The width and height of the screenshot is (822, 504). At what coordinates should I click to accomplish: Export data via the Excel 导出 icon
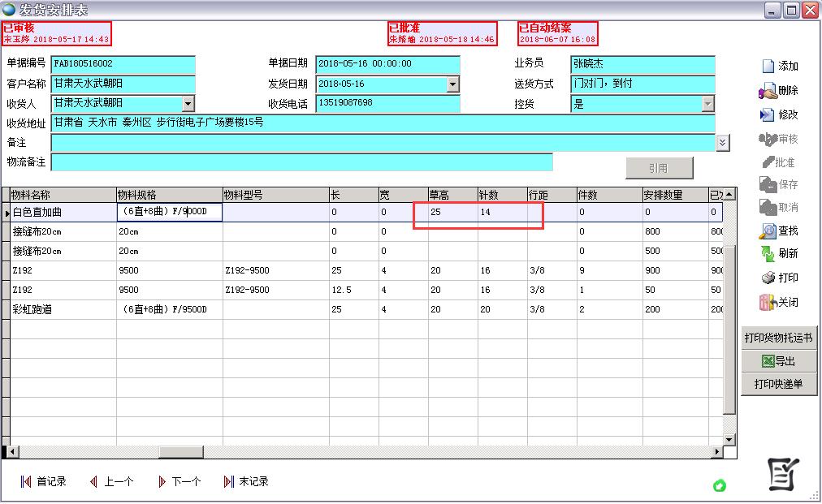(778, 361)
